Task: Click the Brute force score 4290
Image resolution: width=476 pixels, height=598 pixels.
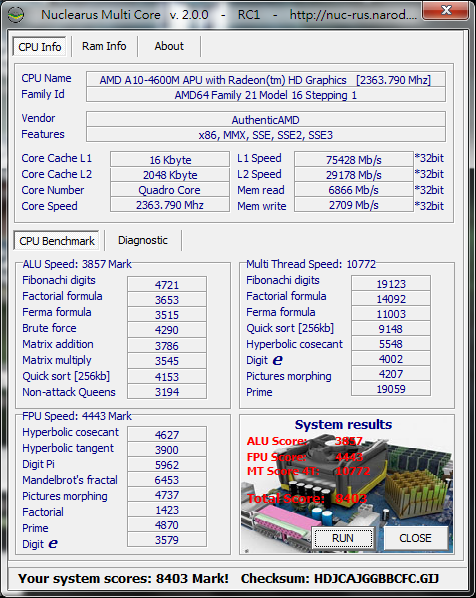Action: (x=167, y=330)
